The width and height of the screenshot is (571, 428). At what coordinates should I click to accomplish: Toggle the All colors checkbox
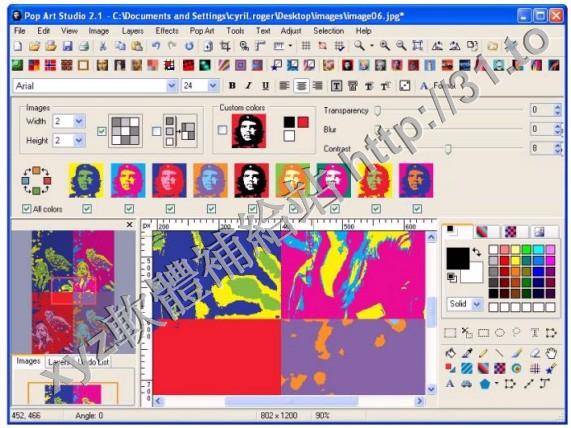coord(27,209)
